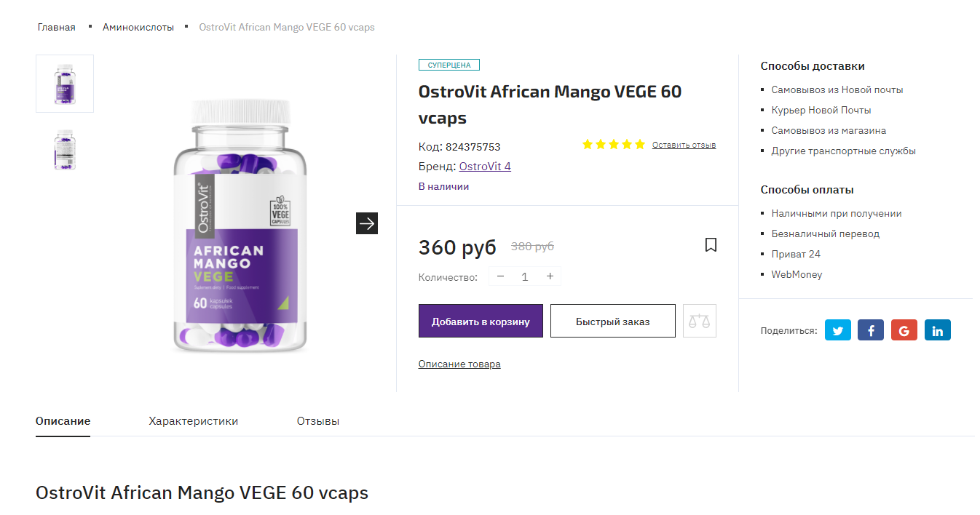The height and width of the screenshot is (515, 980).
Task: Add to cart with Добавить в корзину
Action: (x=481, y=321)
